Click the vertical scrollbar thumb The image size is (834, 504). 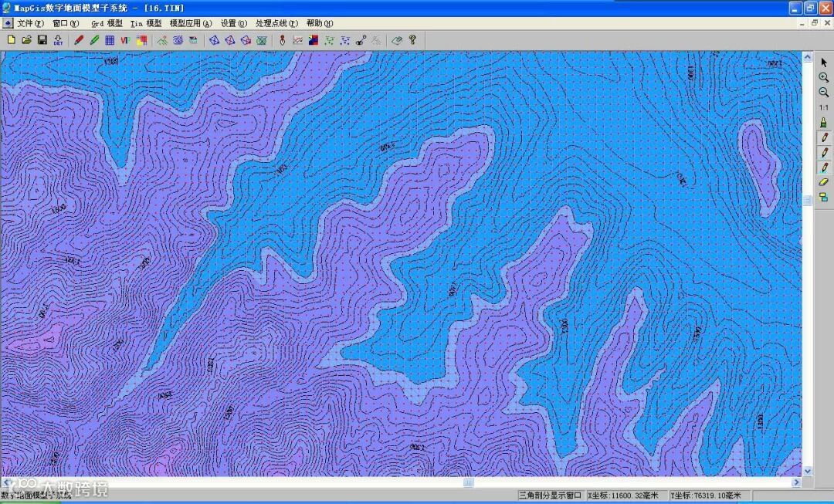(x=808, y=200)
